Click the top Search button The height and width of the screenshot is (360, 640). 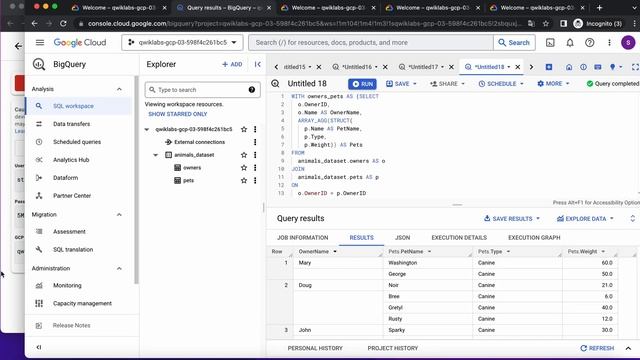[x=514, y=42]
